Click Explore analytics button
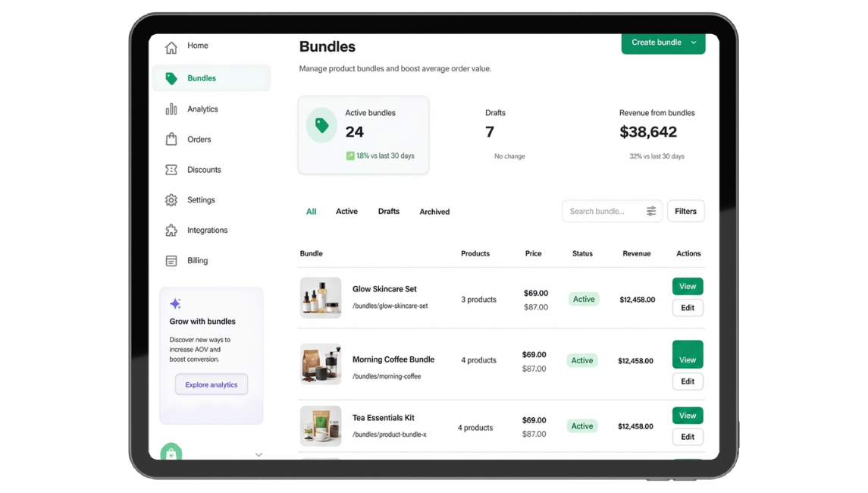Image resolution: width=868 pixels, height=493 pixels. pos(212,385)
